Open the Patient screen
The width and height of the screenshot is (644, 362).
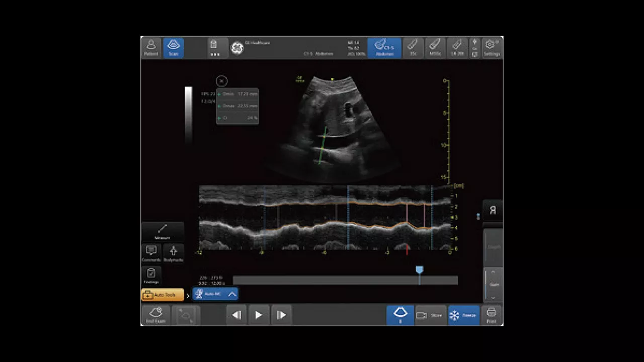coord(151,48)
